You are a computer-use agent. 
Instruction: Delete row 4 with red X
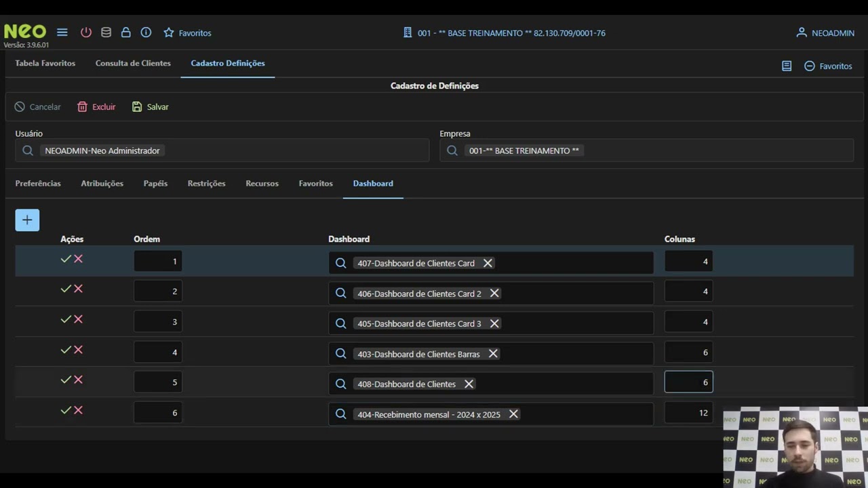point(79,350)
